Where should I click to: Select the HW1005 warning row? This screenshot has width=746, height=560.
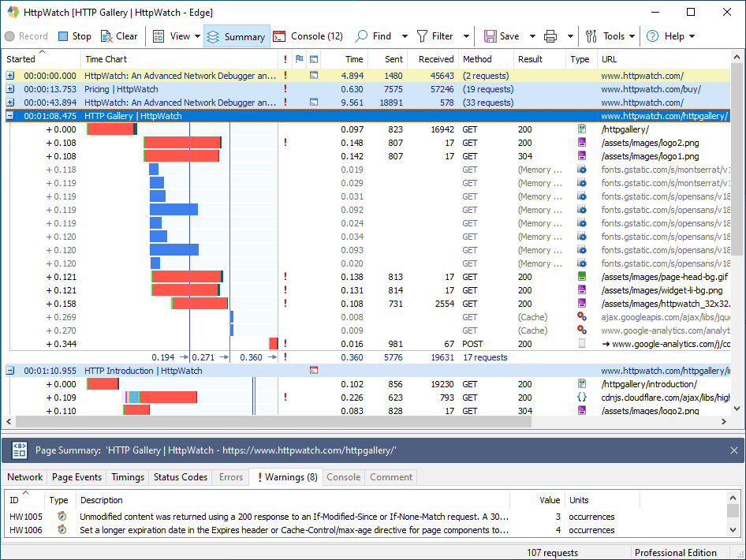(x=365, y=517)
